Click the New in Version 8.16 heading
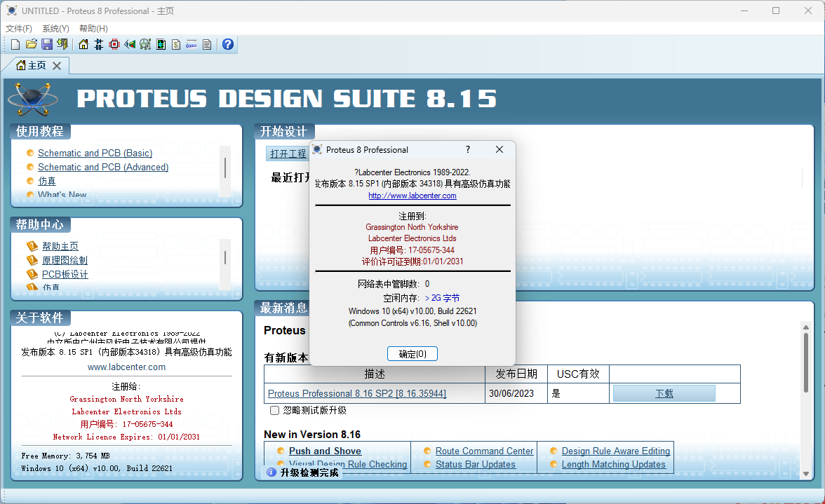The width and height of the screenshot is (825, 504). [312, 434]
